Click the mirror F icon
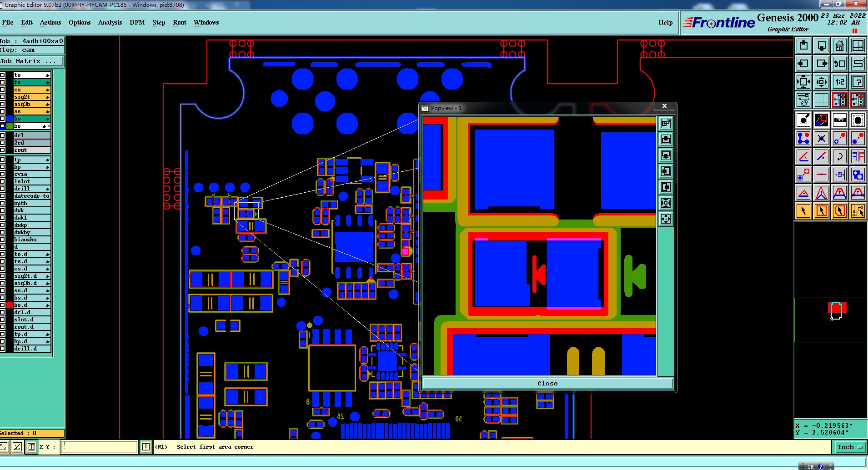Viewport: 868px width, 470px height. tap(858, 156)
